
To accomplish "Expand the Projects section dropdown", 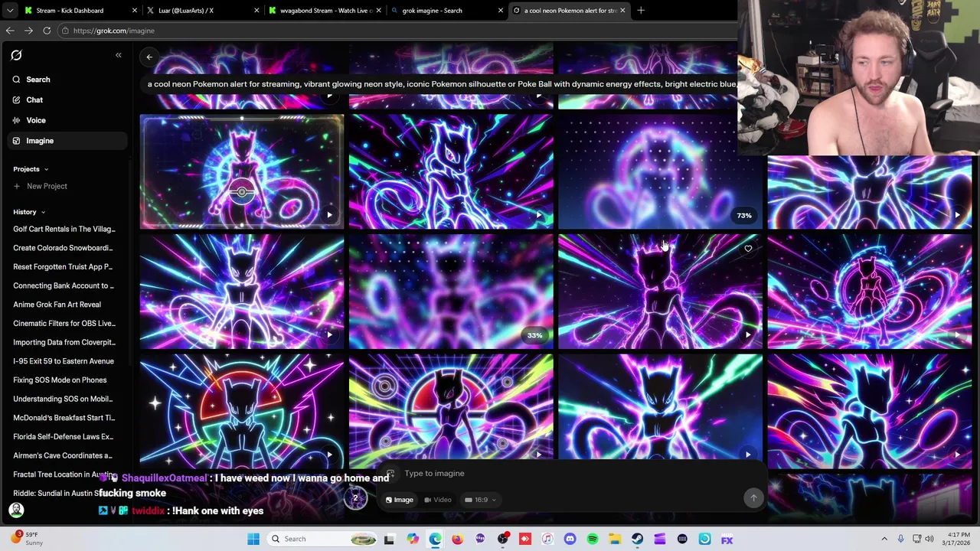I will click(46, 169).
